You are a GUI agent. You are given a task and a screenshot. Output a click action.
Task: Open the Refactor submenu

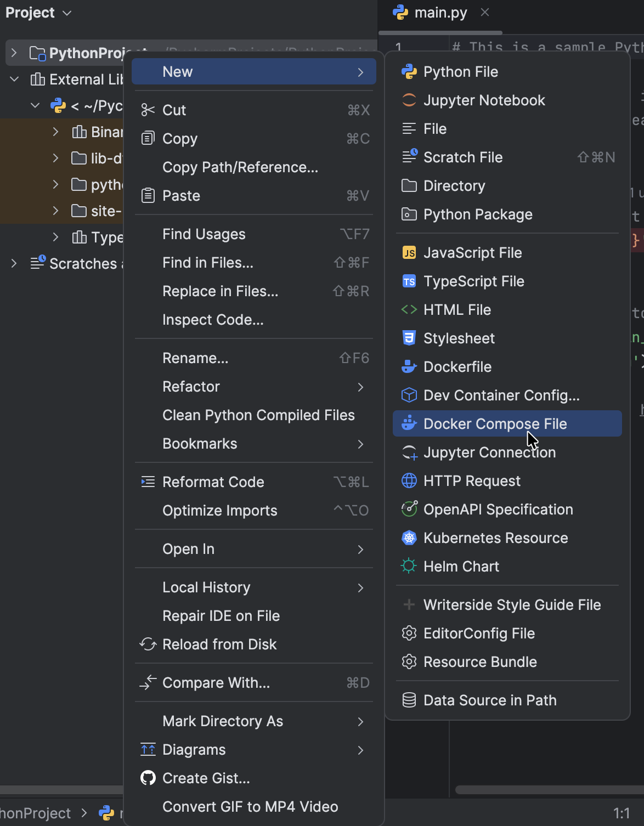point(254,387)
